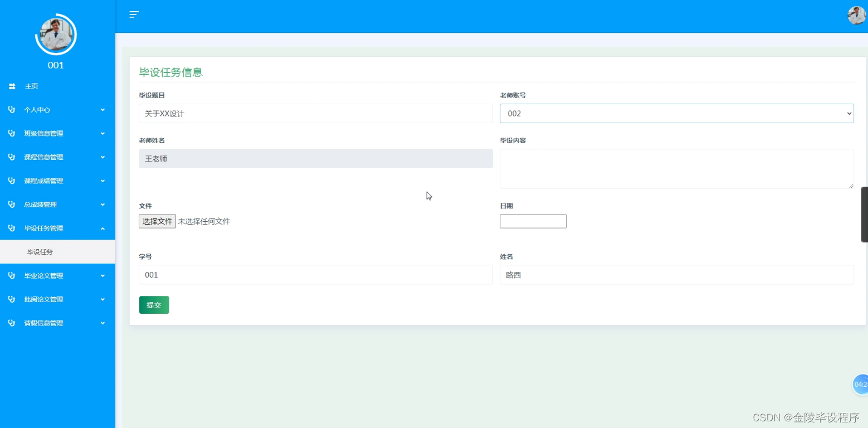Screen dimensions: 868x428
Task: Go to 主页 in the sidebar
Action: [57, 86]
